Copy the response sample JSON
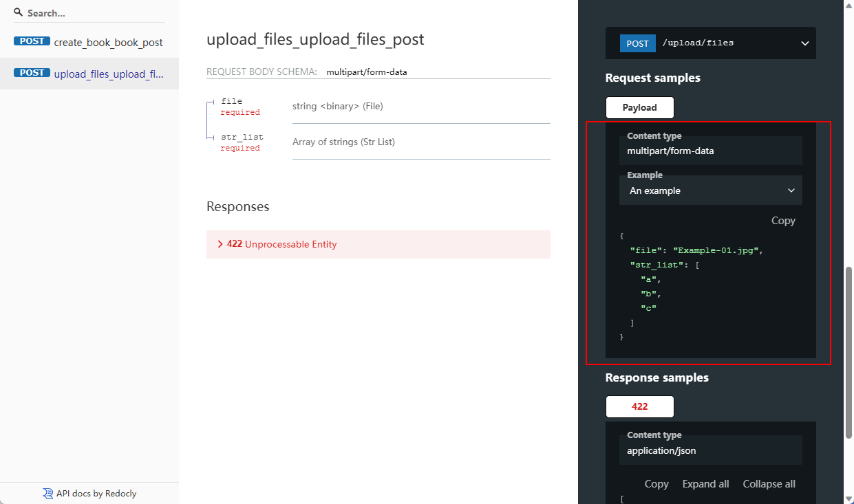 656,484
